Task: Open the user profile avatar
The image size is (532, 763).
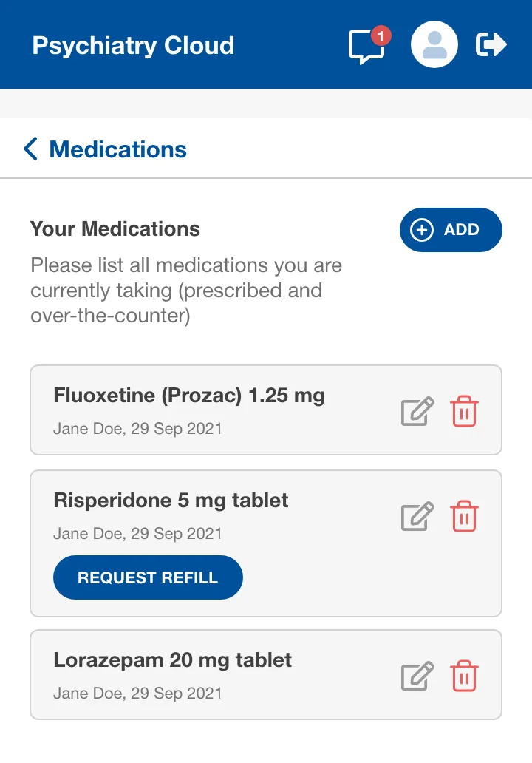Action: tap(434, 45)
